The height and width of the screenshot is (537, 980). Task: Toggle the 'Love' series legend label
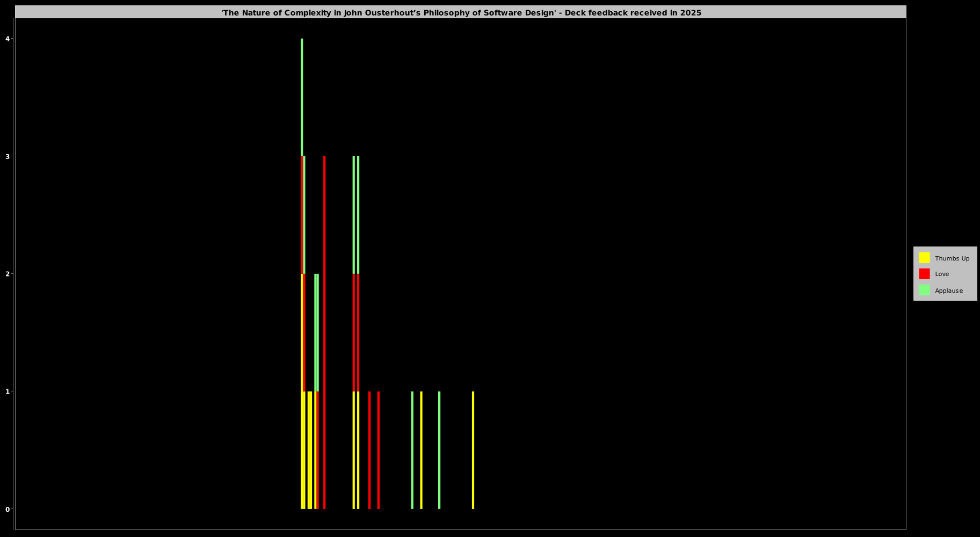[942, 274]
